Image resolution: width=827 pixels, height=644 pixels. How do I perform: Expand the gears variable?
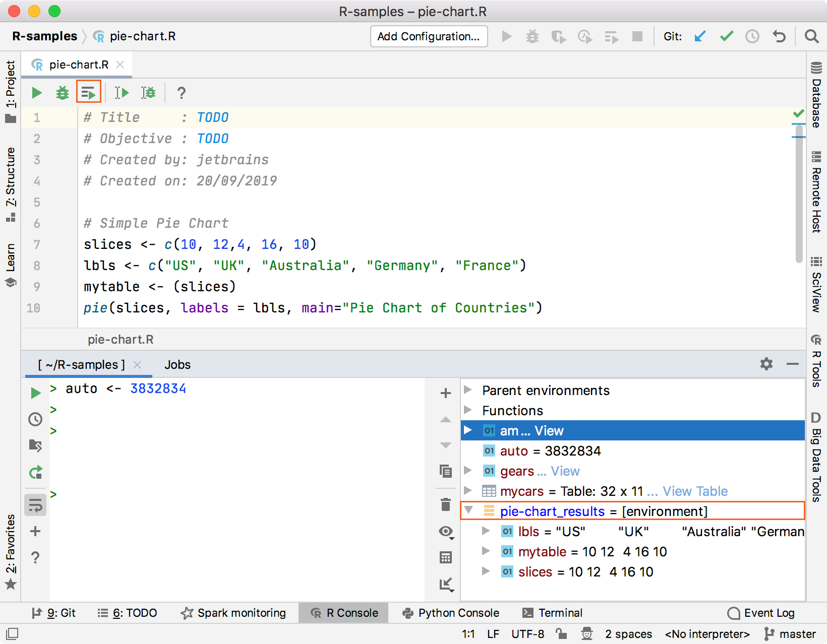[468, 471]
